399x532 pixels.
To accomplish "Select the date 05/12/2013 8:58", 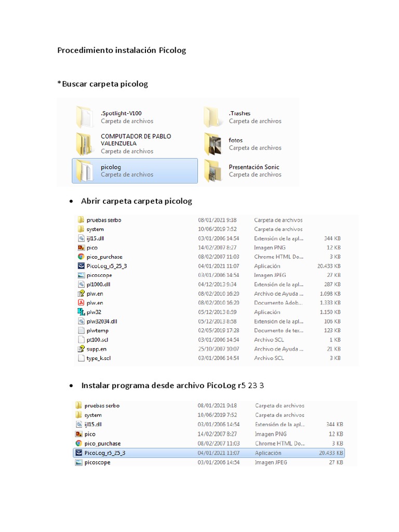I will pyautogui.click(x=217, y=321).
